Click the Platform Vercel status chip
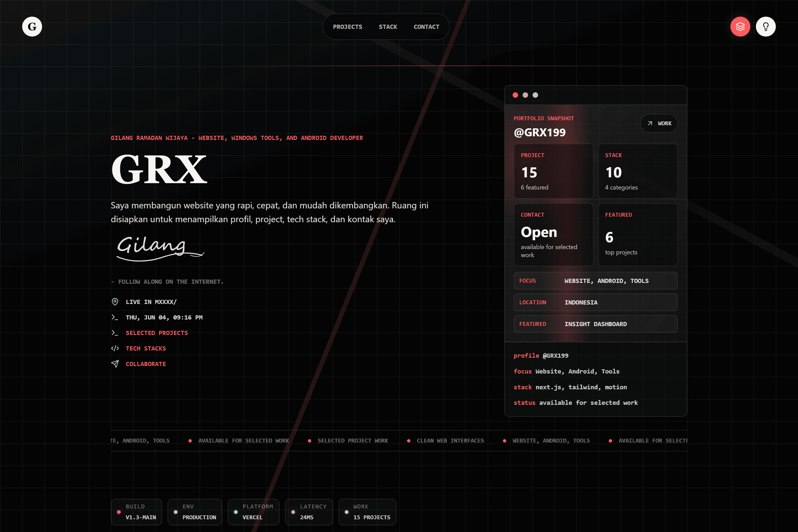Screen dimensions: 798x532 click(254, 512)
